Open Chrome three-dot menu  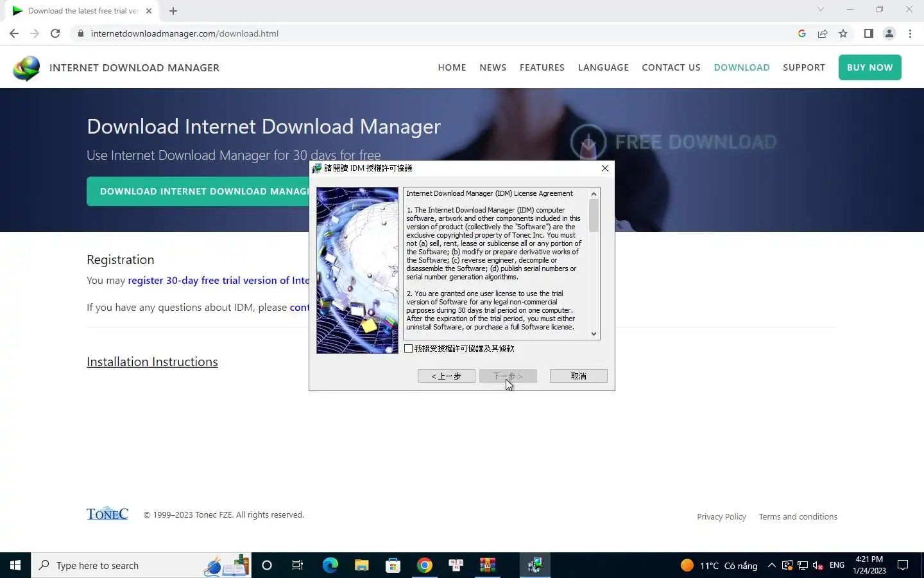coord(910,33)
